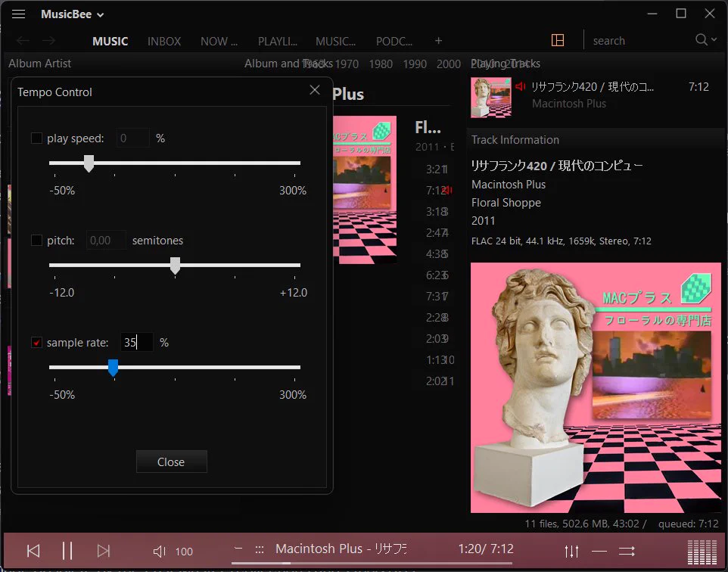This screenshot has height=572, width=728.
Task: Click the queued: 7:12 status text
Action: point(688,524)
